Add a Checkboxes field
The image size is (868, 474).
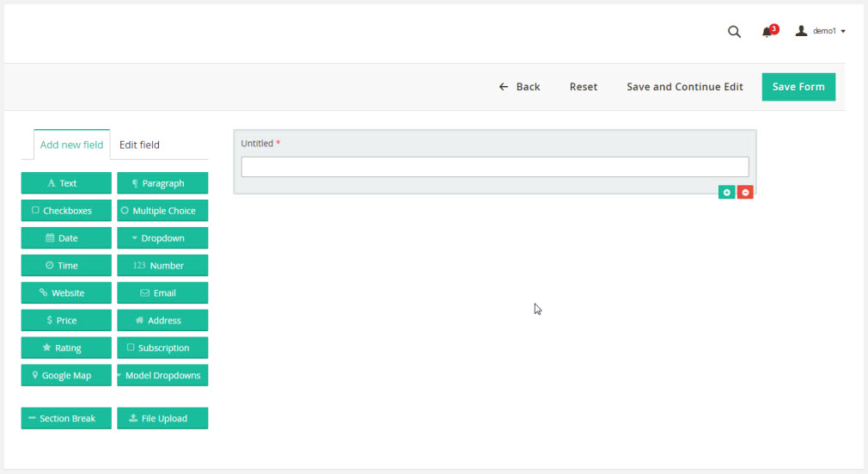[x=66, y=211]
